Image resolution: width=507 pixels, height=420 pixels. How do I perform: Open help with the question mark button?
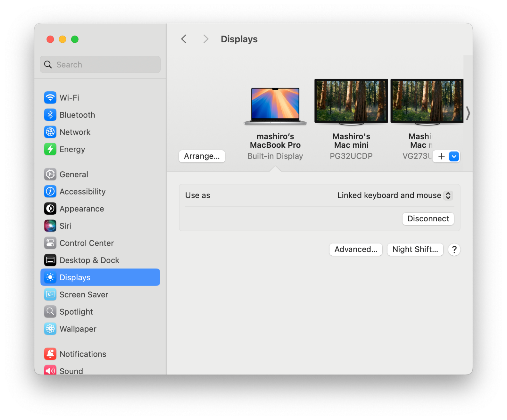point(454,250)
